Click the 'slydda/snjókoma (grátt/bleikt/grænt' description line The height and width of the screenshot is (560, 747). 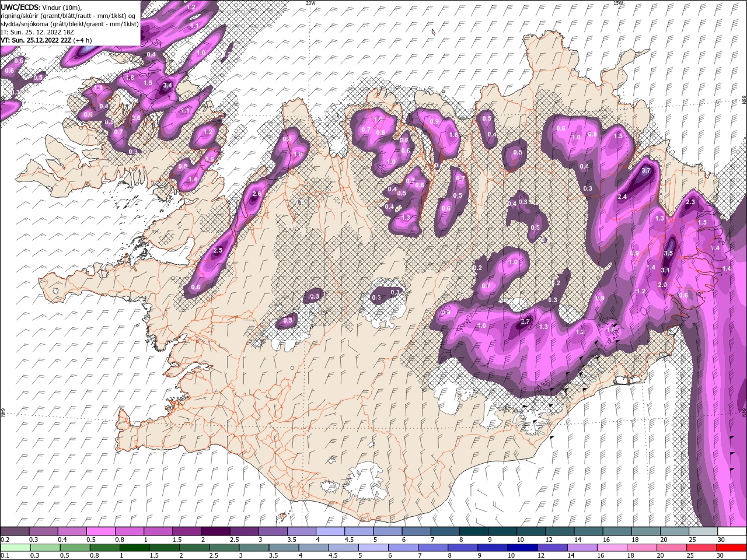coord(69,24)
